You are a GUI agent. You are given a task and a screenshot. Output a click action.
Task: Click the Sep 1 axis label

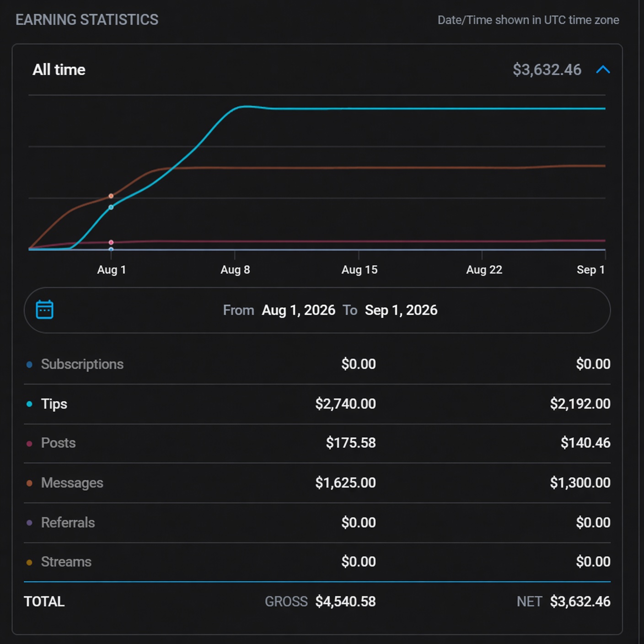click(591, 270)
